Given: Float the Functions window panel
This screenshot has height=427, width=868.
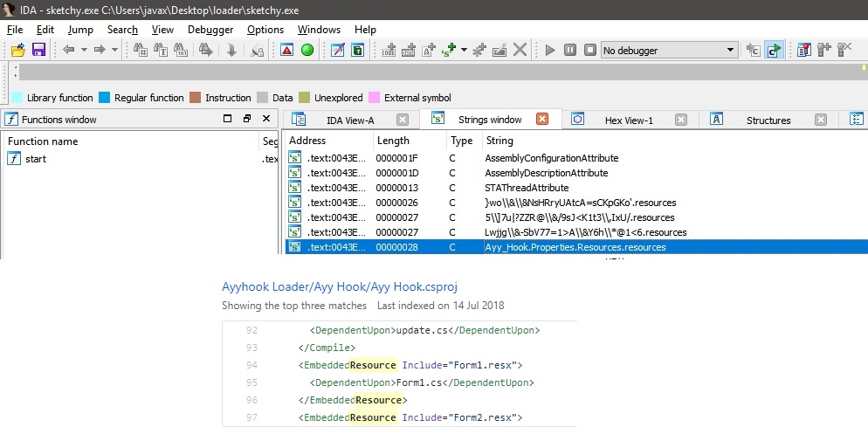Looking at the screenshot, I should [x=247, y=119].
